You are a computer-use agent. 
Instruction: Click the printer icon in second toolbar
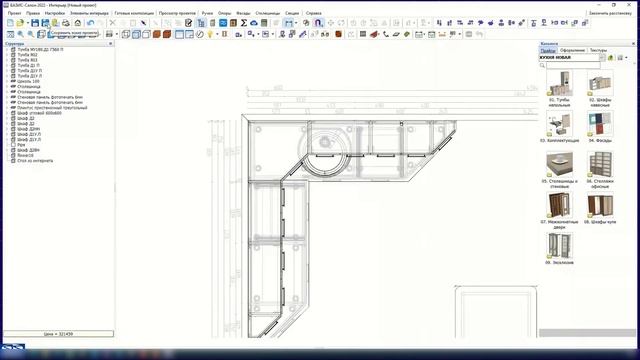[x=109, y=35]
